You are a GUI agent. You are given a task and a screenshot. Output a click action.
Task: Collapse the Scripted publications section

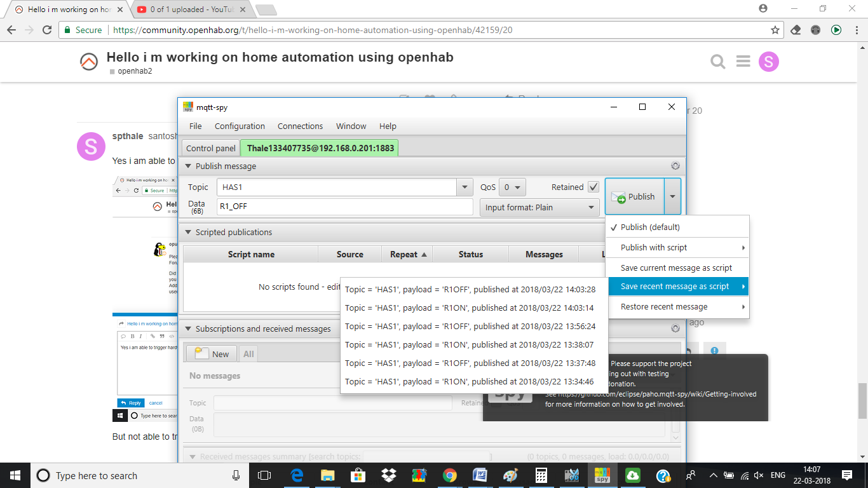[x=187, y=233]
